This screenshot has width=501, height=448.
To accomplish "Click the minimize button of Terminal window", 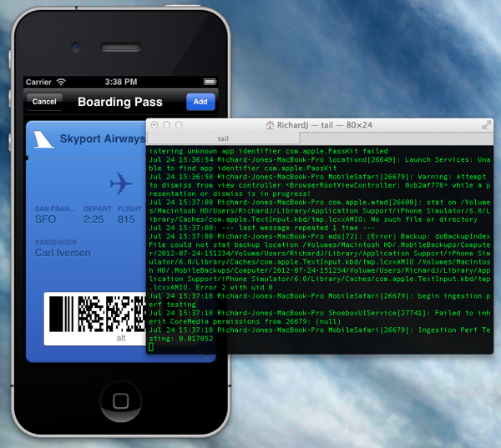I will pyautogui.click(x=166, y=125).
